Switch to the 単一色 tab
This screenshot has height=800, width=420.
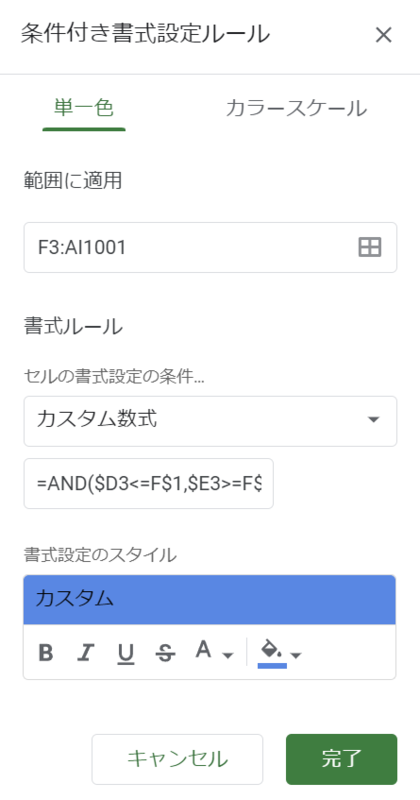point(84,108)
